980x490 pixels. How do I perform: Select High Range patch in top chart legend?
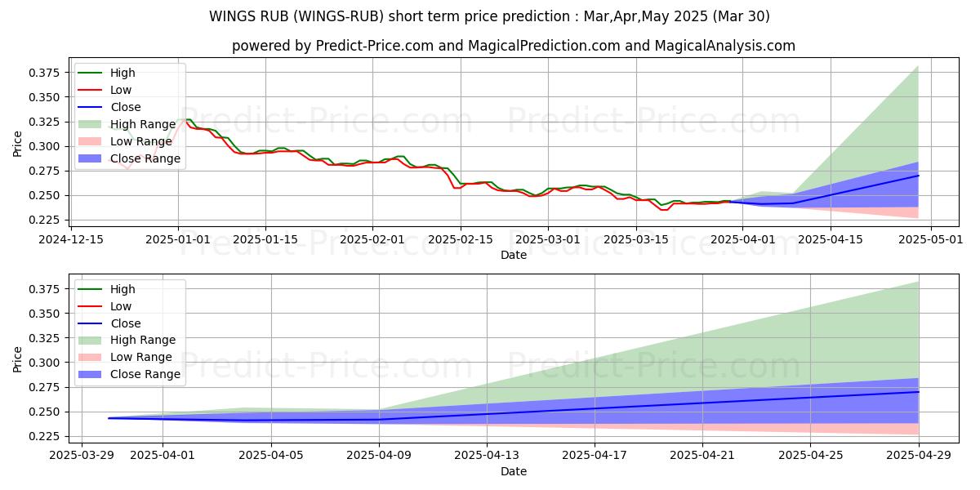coord(92,124)
